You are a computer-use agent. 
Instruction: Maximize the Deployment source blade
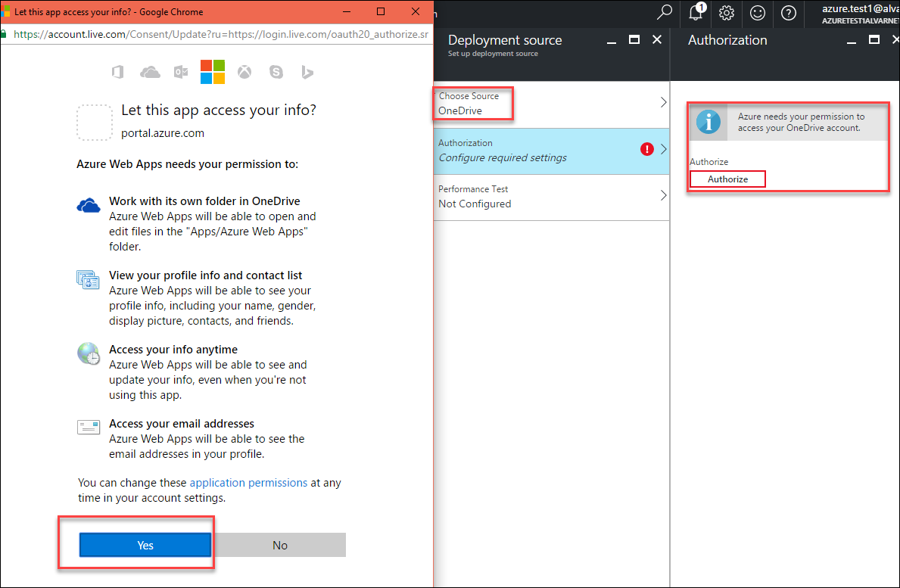click(x=634, y=39)
